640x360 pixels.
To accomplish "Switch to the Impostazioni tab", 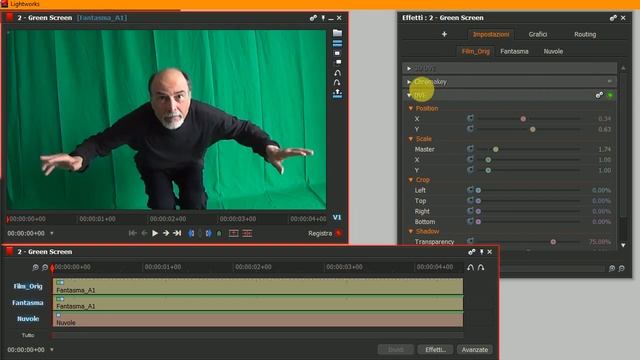I will pyautogui.click(x=491, y=35).
